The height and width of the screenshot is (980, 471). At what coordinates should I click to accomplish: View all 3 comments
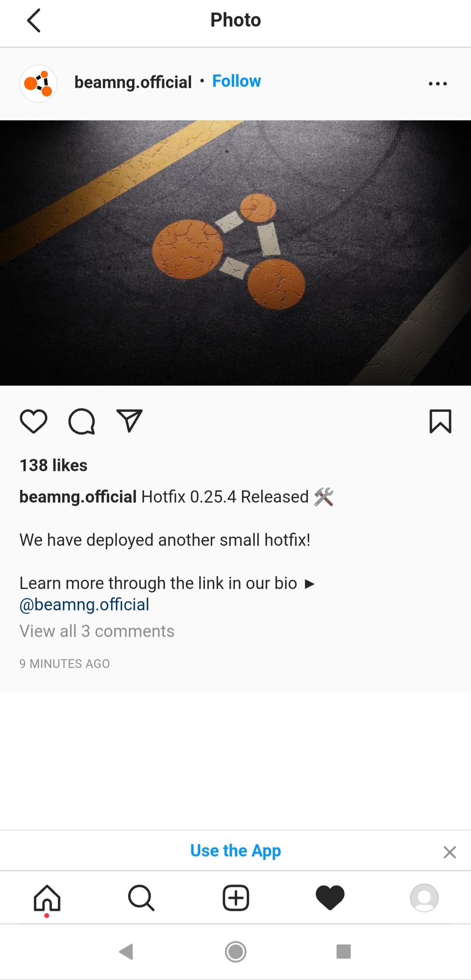[x=97, y=631]
